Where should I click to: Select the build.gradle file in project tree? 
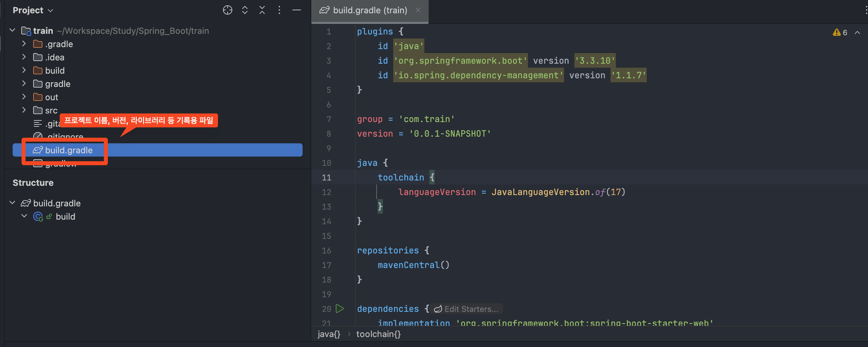point(157,150)
